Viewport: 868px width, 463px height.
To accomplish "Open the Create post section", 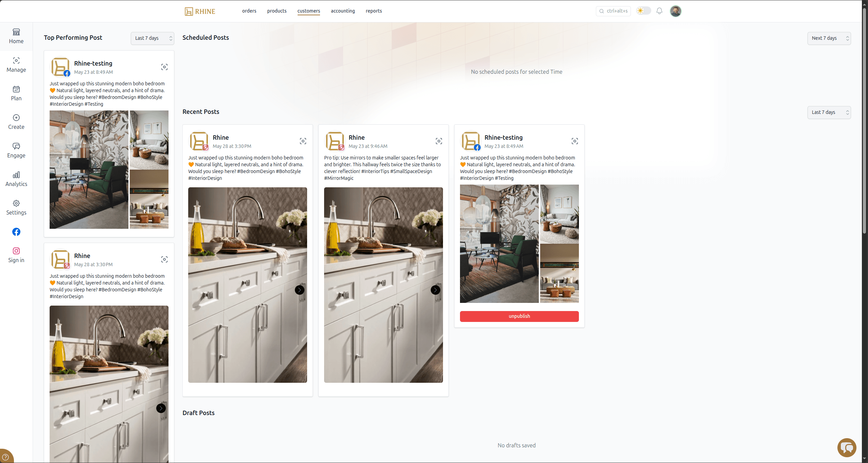I will (16, 122).
